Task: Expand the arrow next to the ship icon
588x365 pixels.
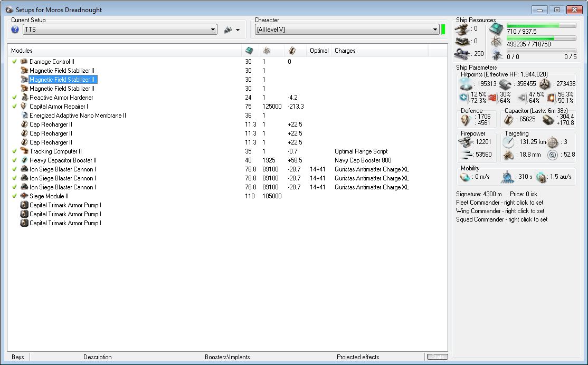Action: coord(238,30)
